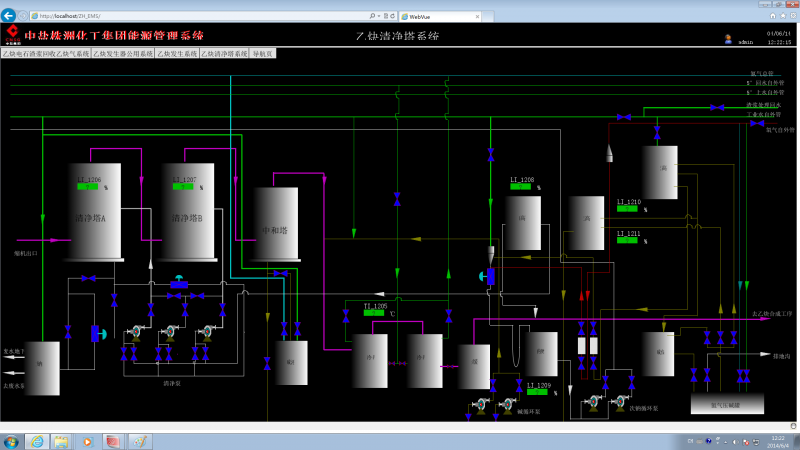Click the LI_1206 level indicator value

[x=88, y=187]
